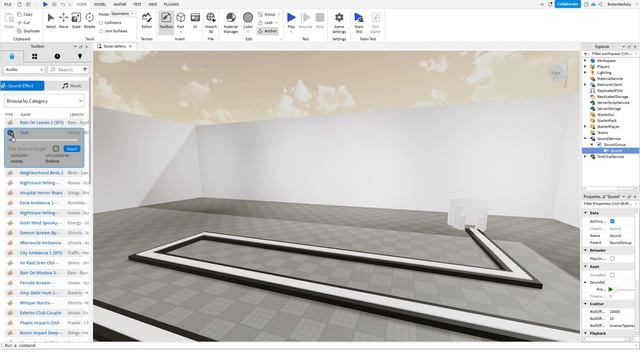Open the Terrain Editor
This screenshot has height=360, width=640.
click(x=147, y=20)
